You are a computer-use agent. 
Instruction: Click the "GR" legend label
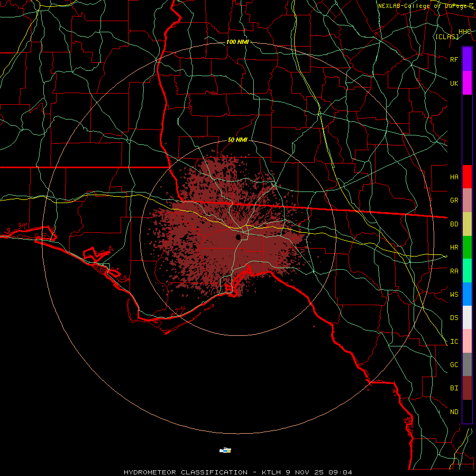[454, 200]
